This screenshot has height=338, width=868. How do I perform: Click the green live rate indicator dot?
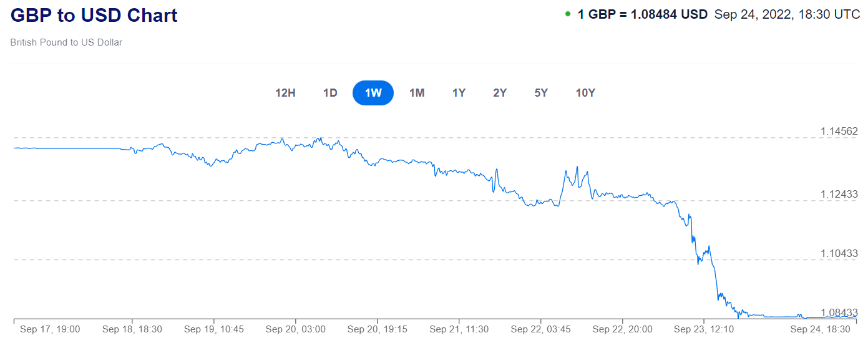(x=568, y=14)
